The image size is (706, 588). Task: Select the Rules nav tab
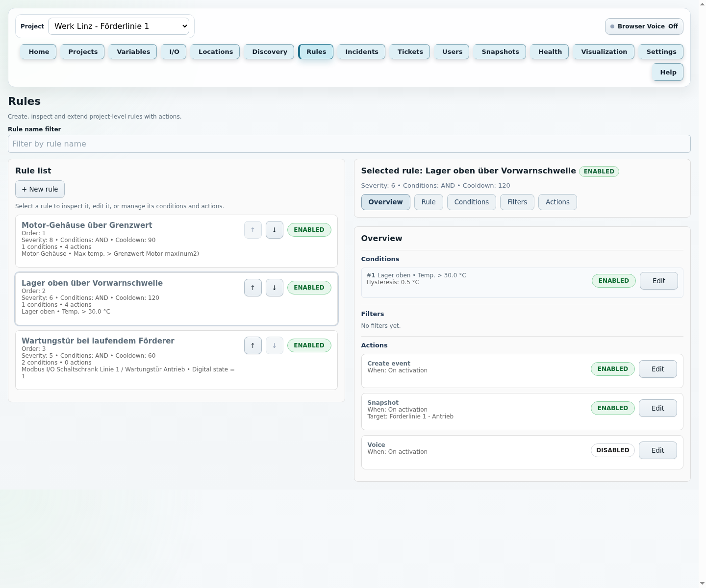[316, 51]
